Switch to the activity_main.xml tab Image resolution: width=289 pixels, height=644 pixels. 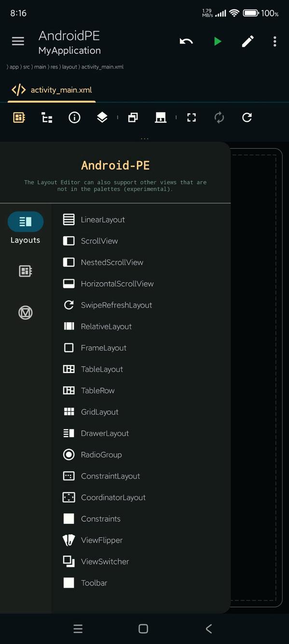click(52, 90)
